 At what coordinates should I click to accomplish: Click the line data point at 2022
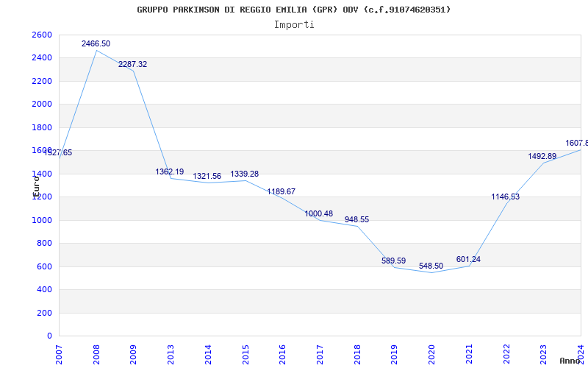point(506,203)
